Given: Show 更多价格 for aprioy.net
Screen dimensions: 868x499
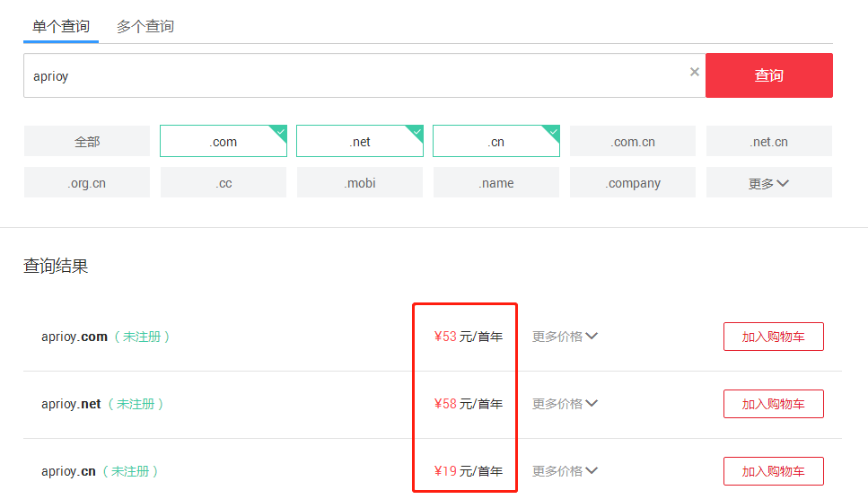Looking at the screenshot, I should pyautogui.click(x=565, y=404).
